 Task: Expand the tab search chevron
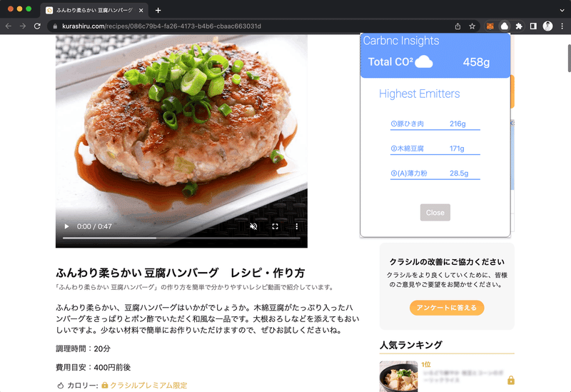(562, 10)
